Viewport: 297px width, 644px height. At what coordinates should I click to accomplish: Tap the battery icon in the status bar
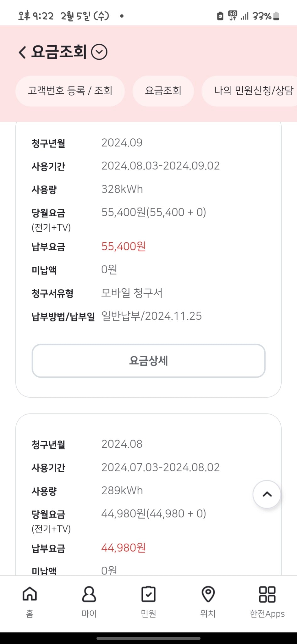(276, 16)
